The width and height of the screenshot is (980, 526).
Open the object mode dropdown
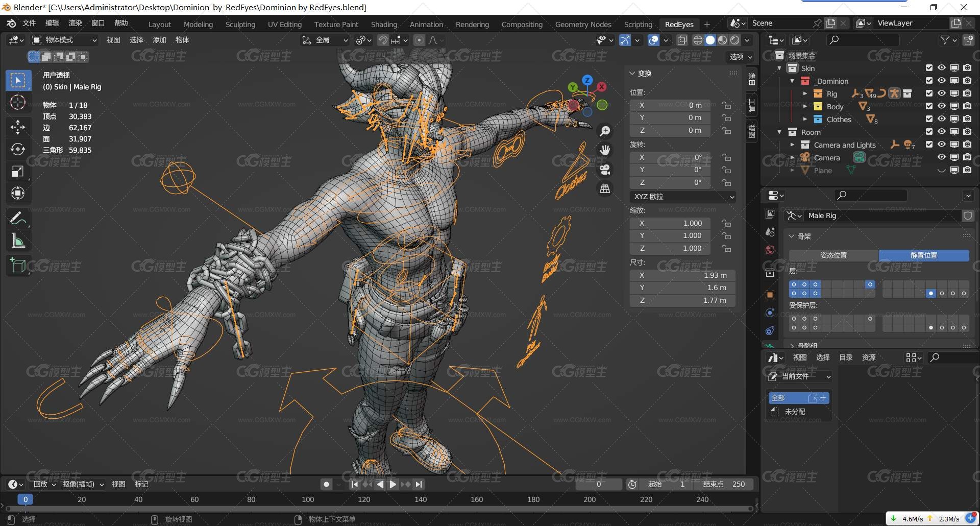(65, 40)
